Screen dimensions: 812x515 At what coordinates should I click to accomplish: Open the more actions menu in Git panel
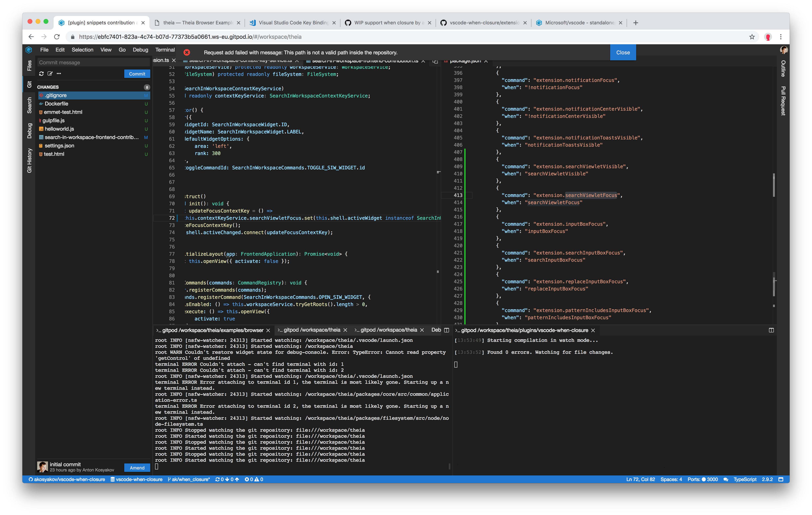[59, 74]
